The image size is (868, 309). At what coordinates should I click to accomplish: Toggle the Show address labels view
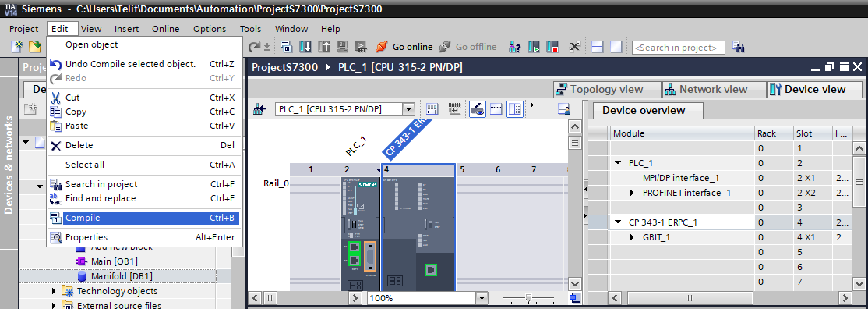[x=454, y=108]
